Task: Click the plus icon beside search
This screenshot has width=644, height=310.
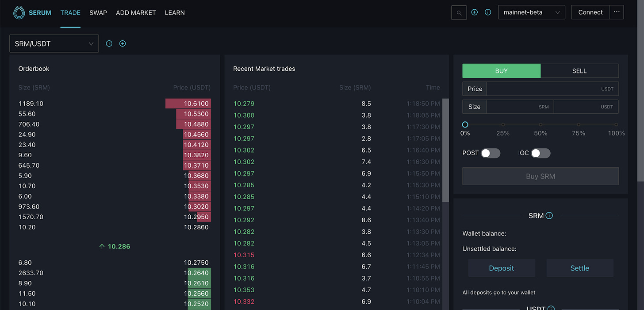Action: (475, 12)
